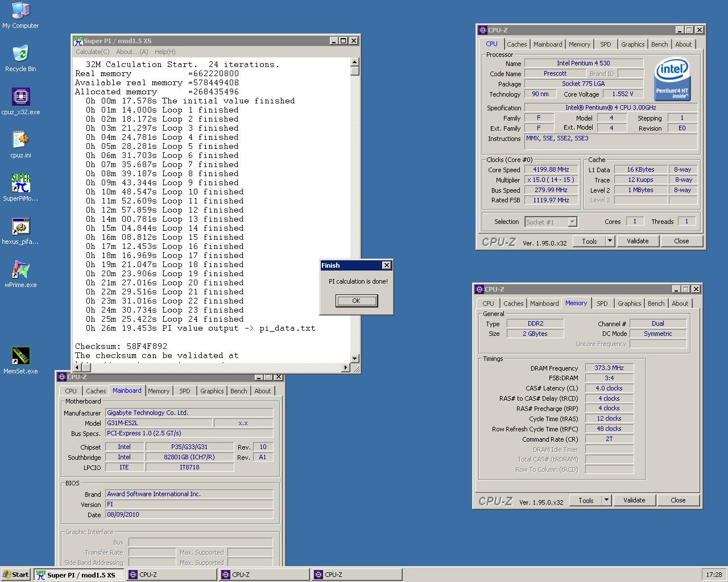Click the Super PI vertical scrollbar down arrow
The width and height of the screenshot is (728, 582).
pos(354,359)
